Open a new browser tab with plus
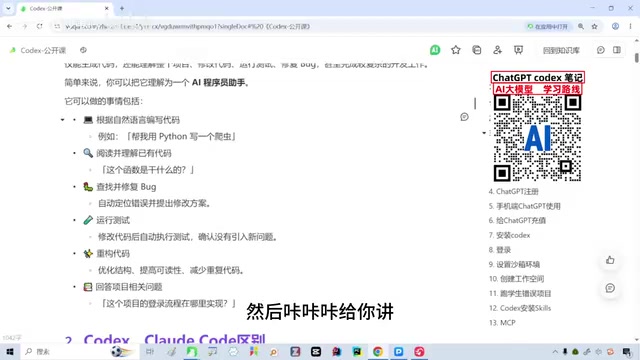Screen dimensions: 640x360 click(x=122, y=8)
